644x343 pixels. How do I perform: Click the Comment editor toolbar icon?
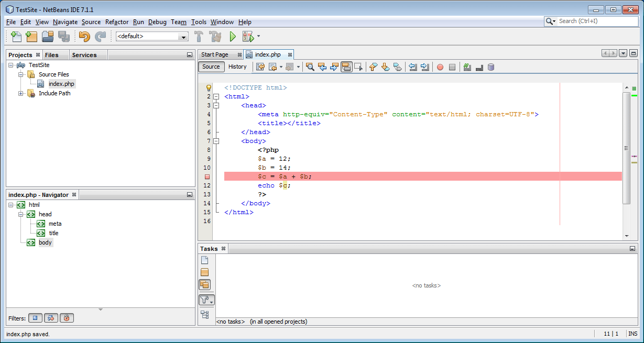[467, 67]
